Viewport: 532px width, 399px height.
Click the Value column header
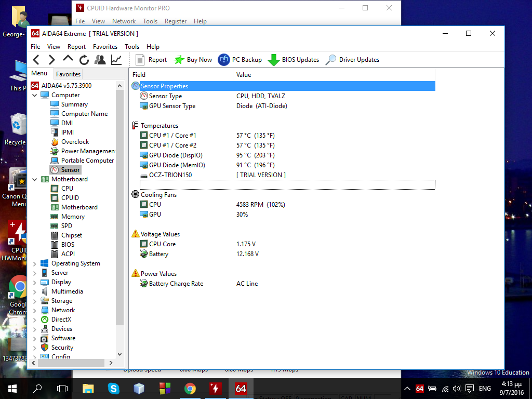[334, 75]
